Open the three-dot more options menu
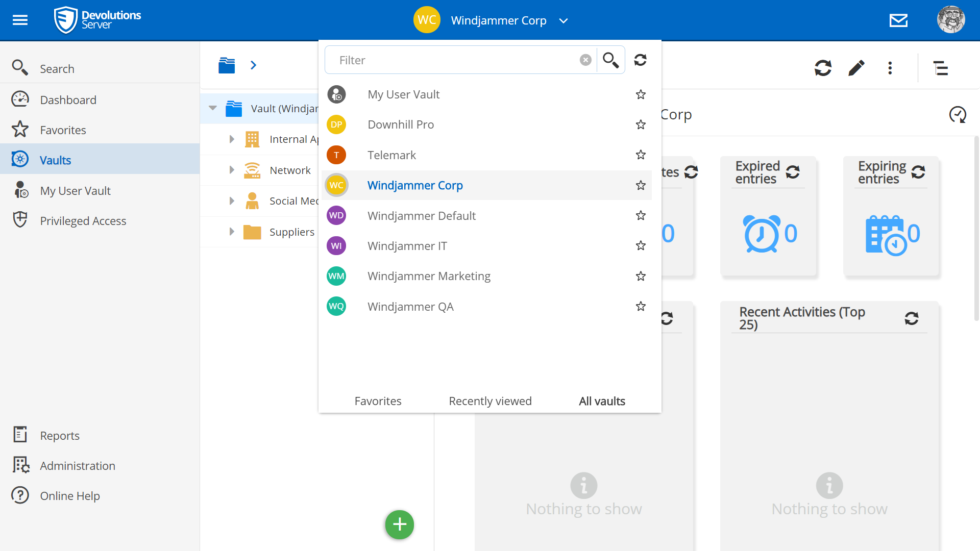The width and height of the screenshot is (980, 551). pos(890,68)
